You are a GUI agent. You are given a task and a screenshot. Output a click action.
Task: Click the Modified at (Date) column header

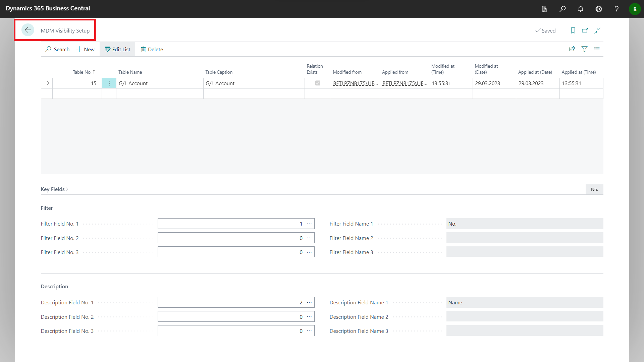pyautogui.click(x=486, y=69)
